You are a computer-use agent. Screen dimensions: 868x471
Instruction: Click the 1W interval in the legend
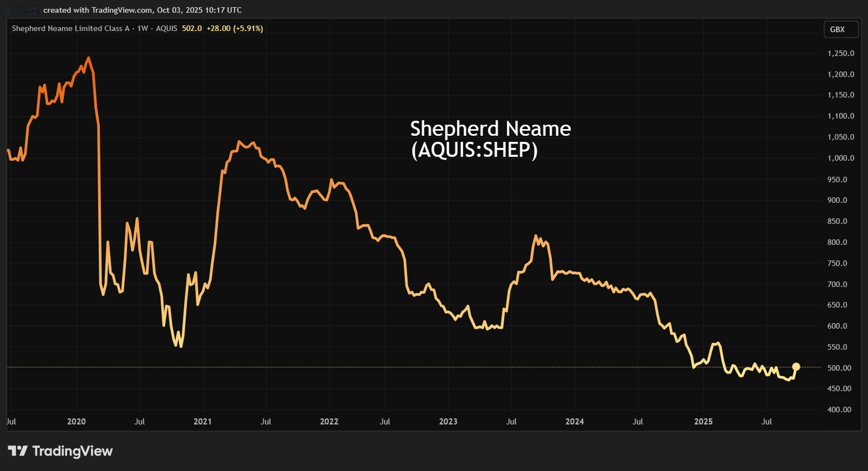coord(143,28)
